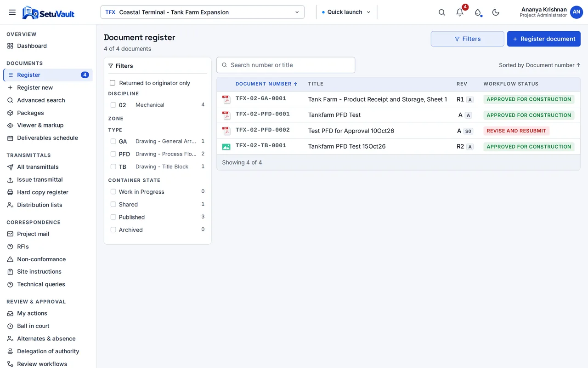Click the Title column header

point(316,84)
